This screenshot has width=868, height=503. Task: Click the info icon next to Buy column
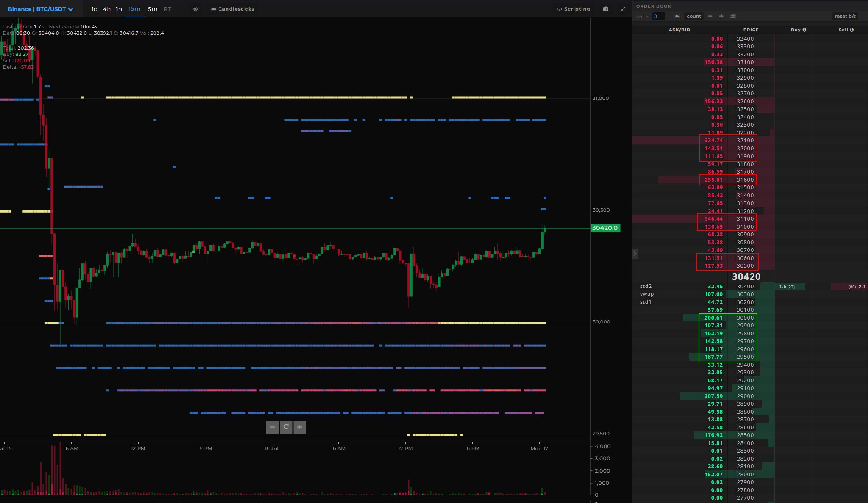click(804, 30)
